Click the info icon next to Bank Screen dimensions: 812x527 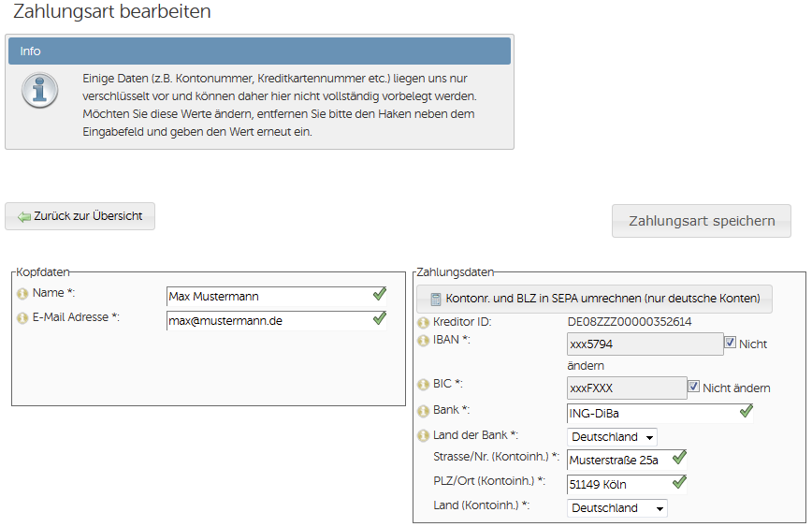423,411
